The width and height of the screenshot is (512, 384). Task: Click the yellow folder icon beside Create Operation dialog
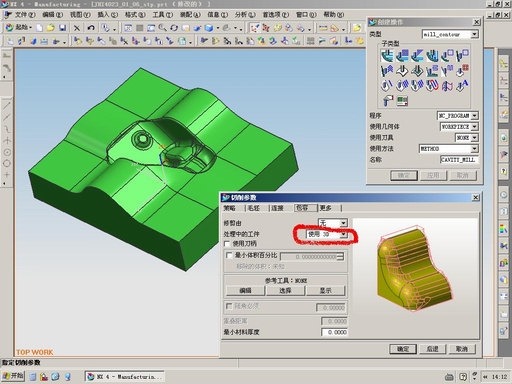point(357,28)
